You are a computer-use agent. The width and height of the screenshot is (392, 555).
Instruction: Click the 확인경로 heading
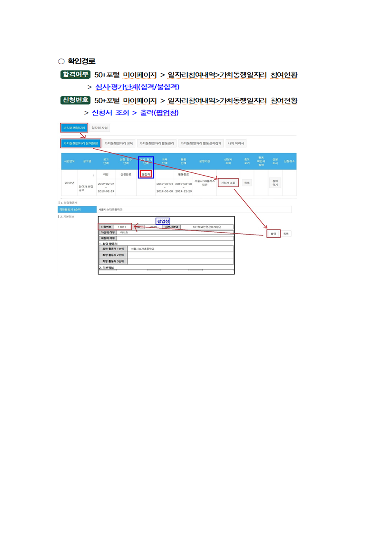(81, 61)
